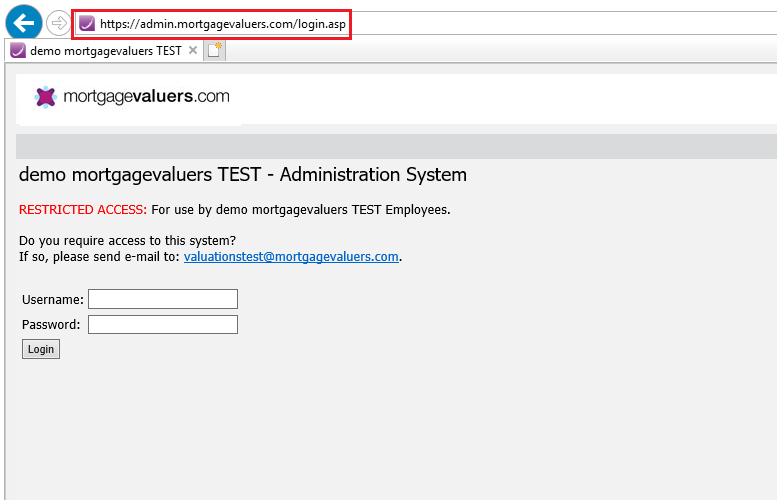Click the RESTRICTED ACCESS red text

click(83, 210)
